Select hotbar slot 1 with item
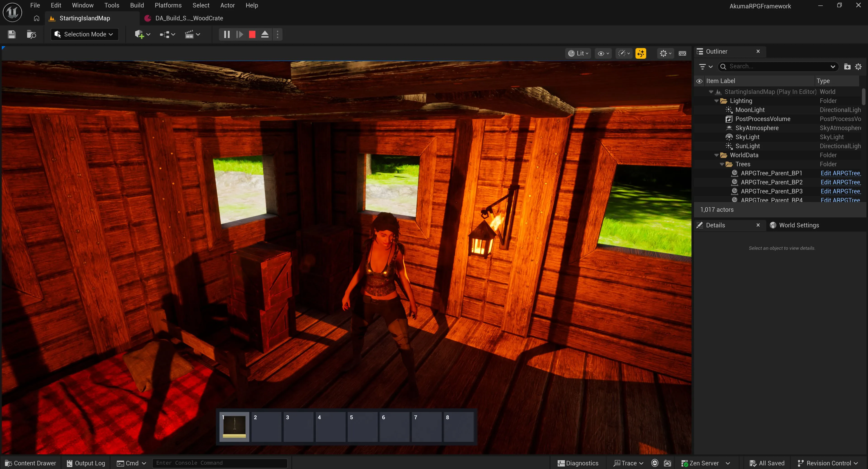The width and height of the screenshot is (868, 469). (x=234, y=426)
